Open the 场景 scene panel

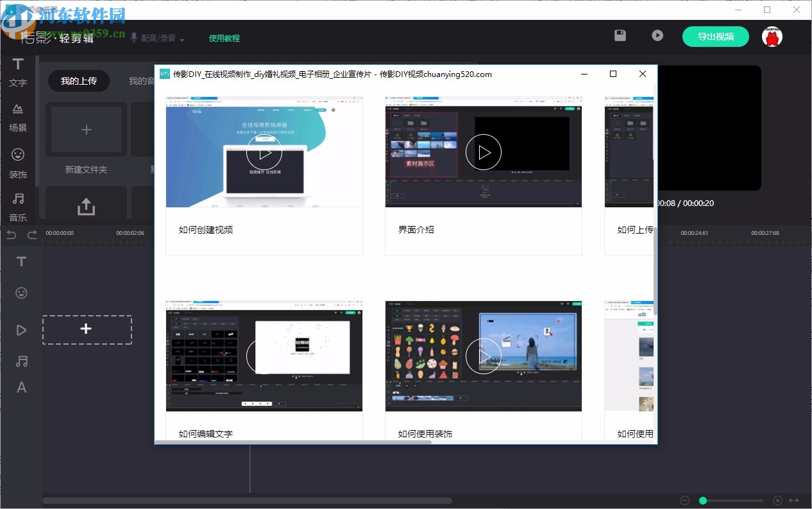[18, 117]
